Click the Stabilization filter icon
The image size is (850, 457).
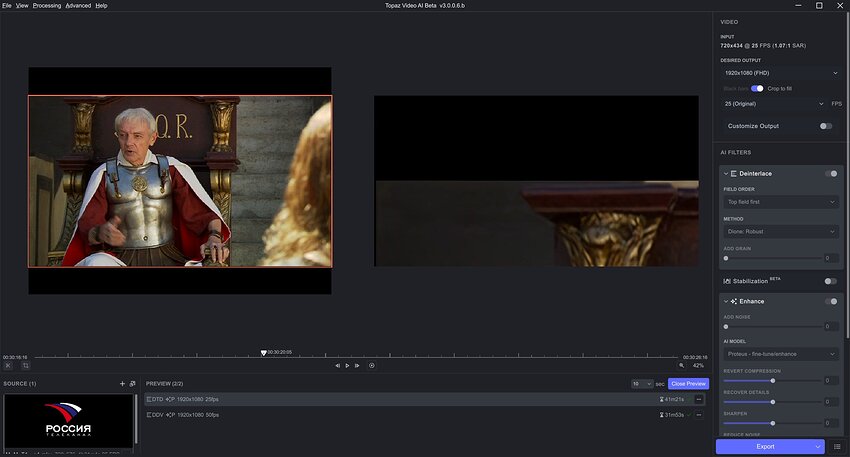point(727,281)
